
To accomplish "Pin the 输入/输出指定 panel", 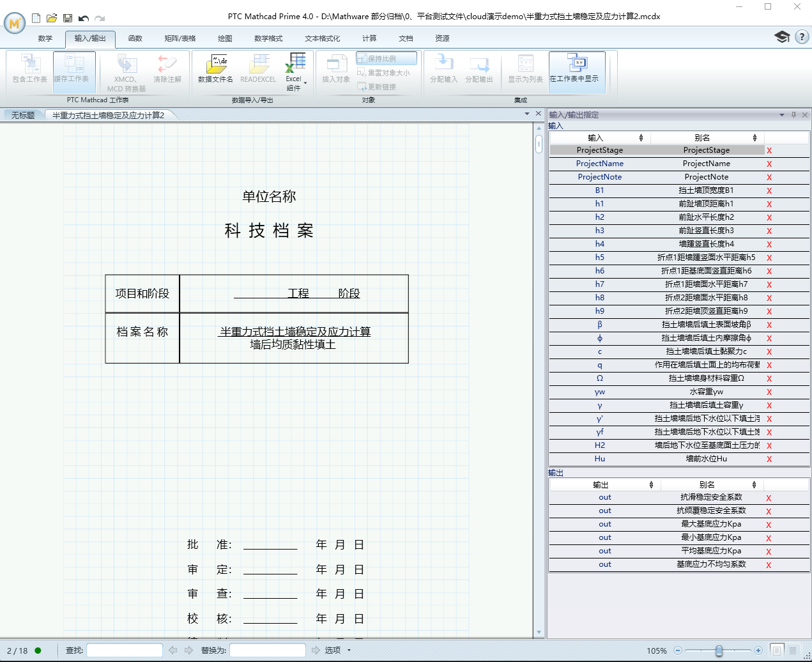I will tap(793, 115).
